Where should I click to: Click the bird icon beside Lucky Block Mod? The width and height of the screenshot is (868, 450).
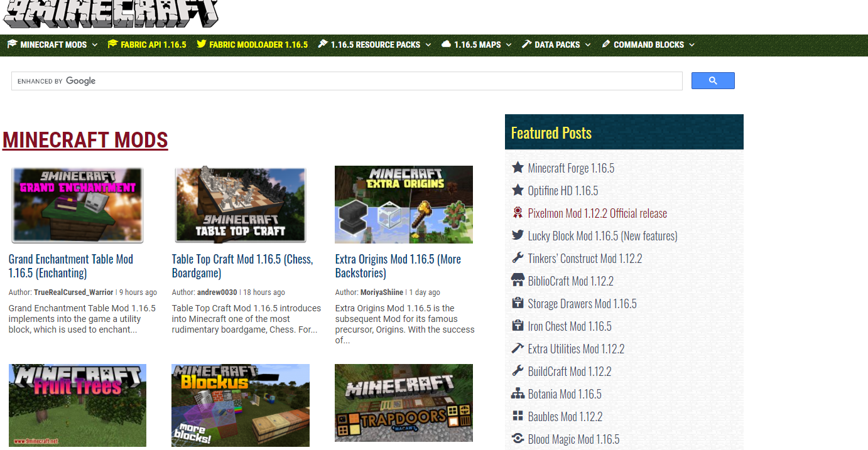point(518,235)
